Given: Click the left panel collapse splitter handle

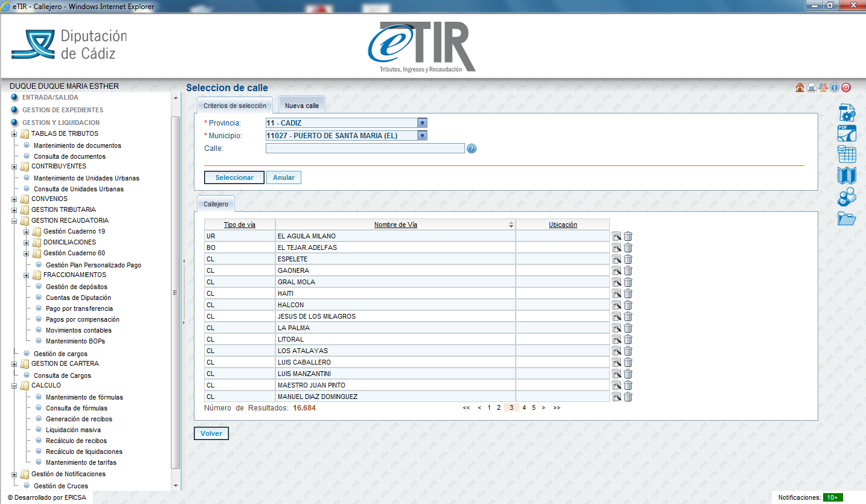Looking at the screenshot, I should [183, 292].
